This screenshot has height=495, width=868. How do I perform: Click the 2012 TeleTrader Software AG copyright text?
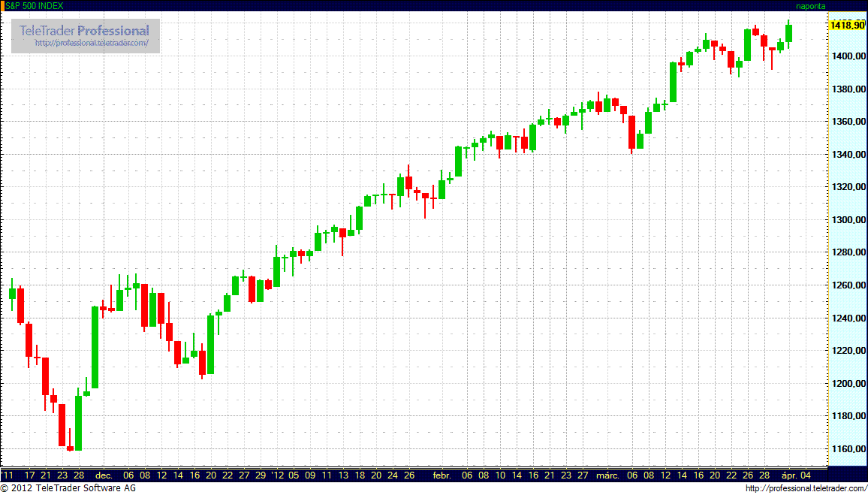coord(68,489)
